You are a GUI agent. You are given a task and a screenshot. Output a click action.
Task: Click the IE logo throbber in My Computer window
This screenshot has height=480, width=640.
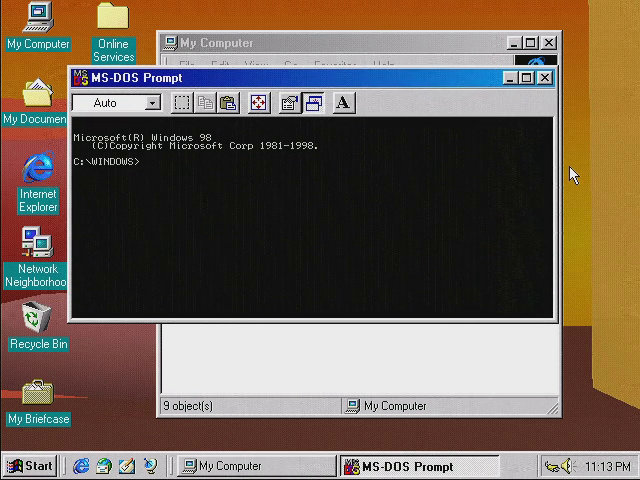point(536,61)
